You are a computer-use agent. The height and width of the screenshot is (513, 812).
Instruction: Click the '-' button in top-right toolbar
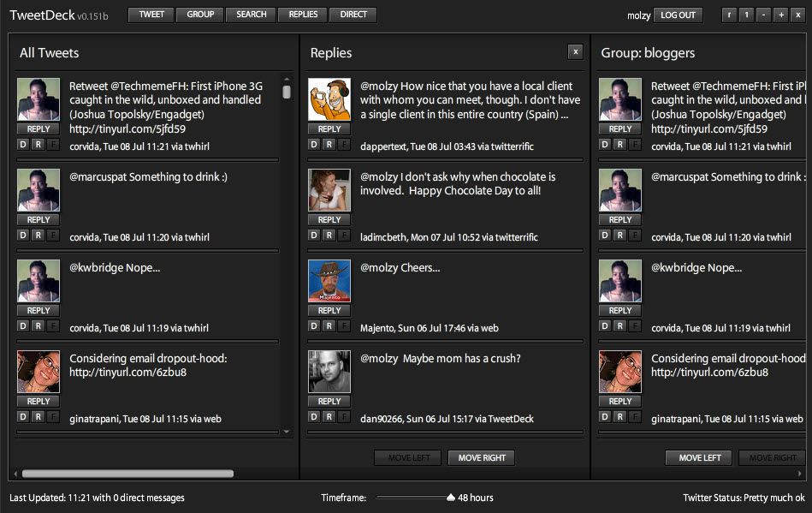[x=763, y=15]
